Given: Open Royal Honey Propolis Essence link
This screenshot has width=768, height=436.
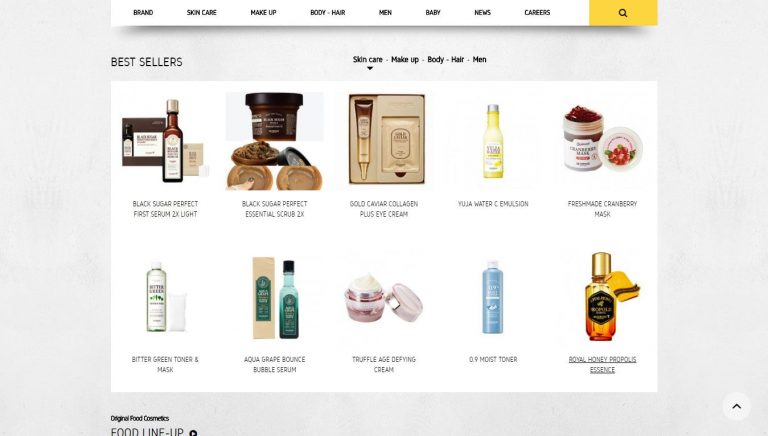Looking at the screenshot, I should (602, 364).
